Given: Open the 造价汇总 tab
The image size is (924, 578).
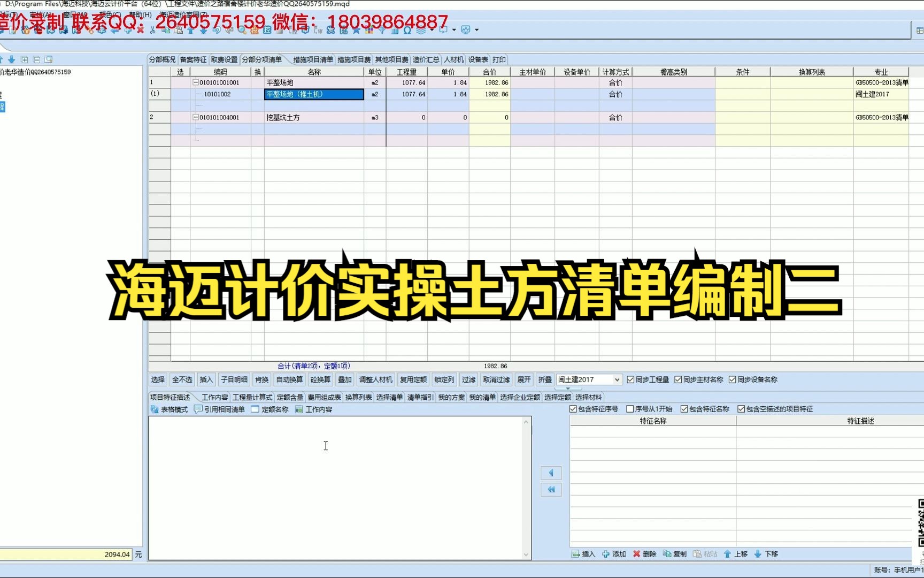Looking at the screenshot, I should [426, 59].
